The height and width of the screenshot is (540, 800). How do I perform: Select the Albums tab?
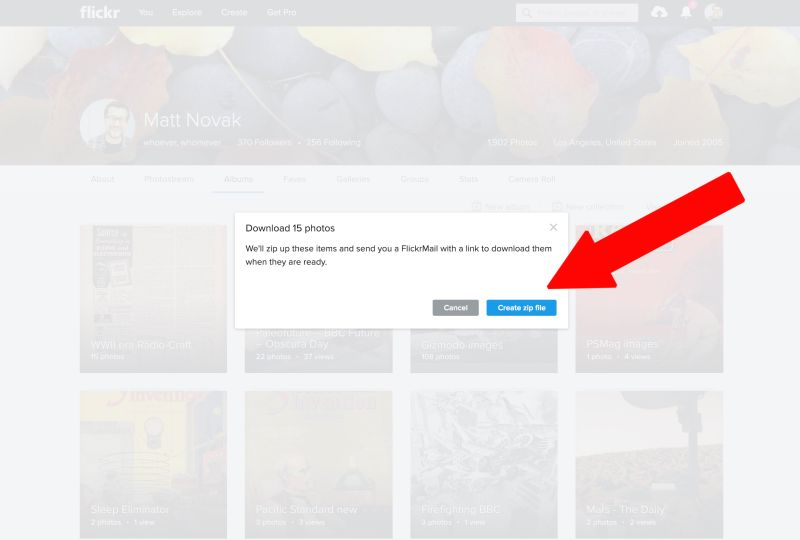(x=238, y=179)
